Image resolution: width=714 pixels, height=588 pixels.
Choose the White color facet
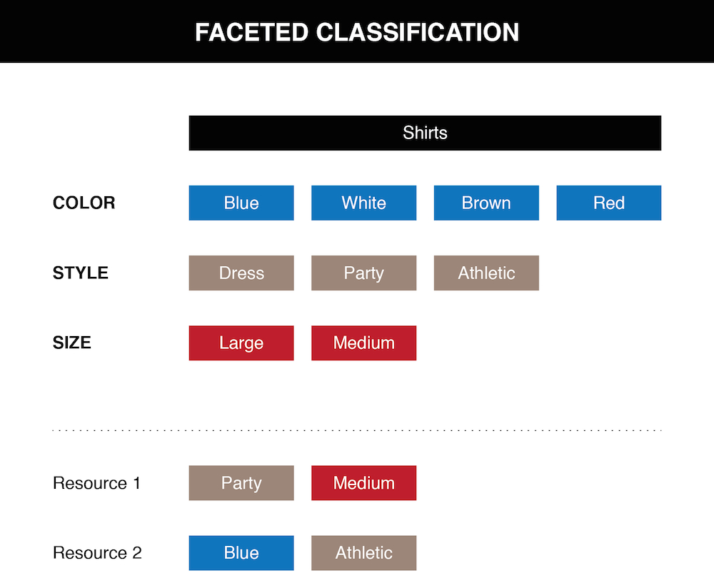click(363, 203)
